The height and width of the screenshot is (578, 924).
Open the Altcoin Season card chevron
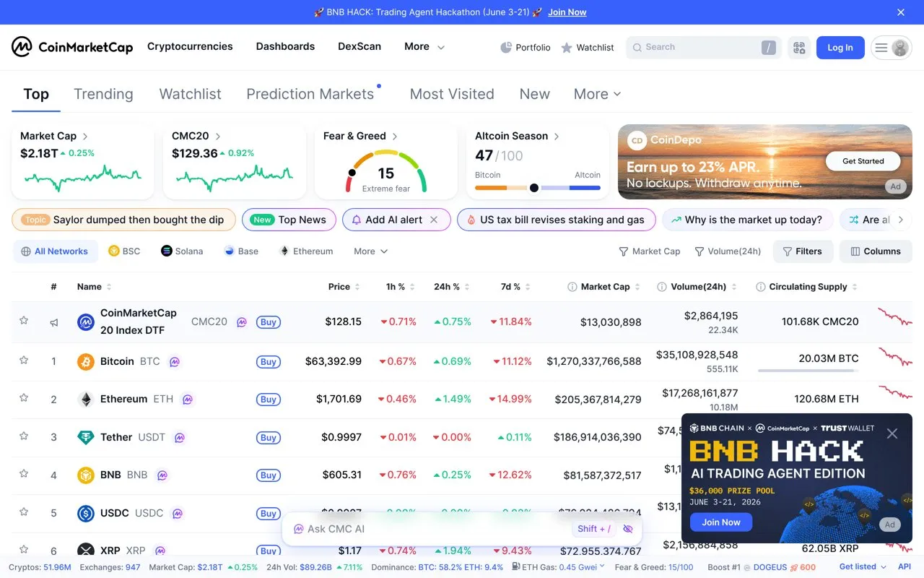[557, 136]
